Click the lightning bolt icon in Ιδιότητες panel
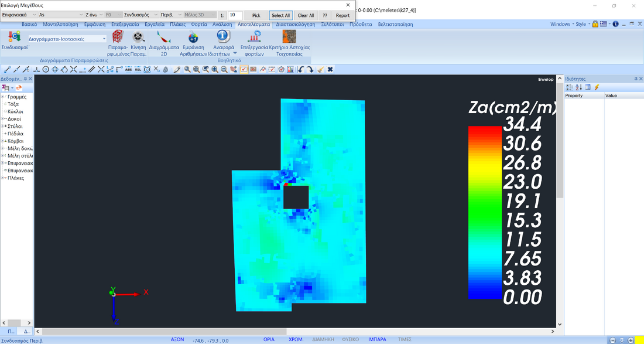The height and width of the screenshot is (344, 644). 597,87
